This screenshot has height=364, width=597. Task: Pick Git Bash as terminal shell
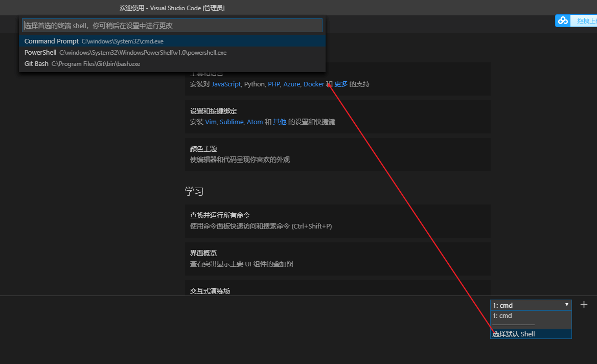pos(172,63)
